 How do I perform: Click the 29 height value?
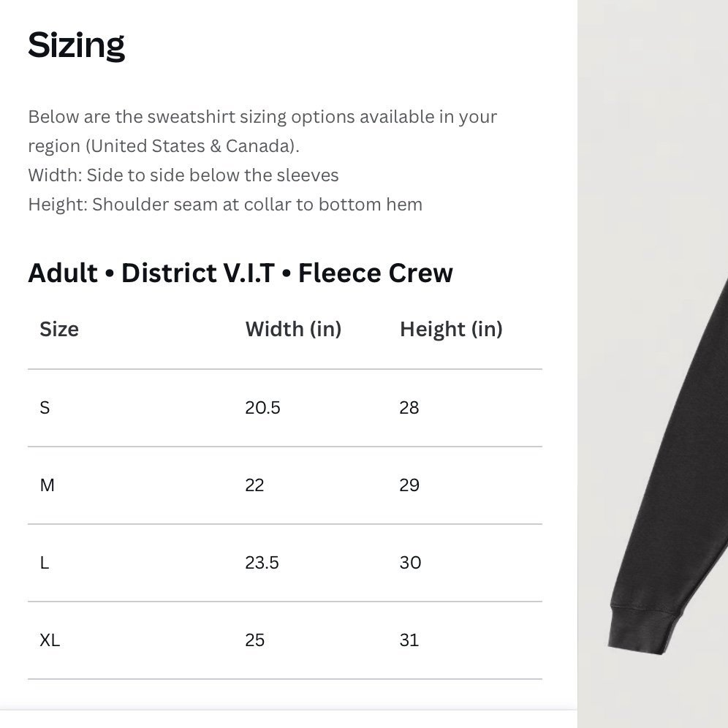pos(409,485)
